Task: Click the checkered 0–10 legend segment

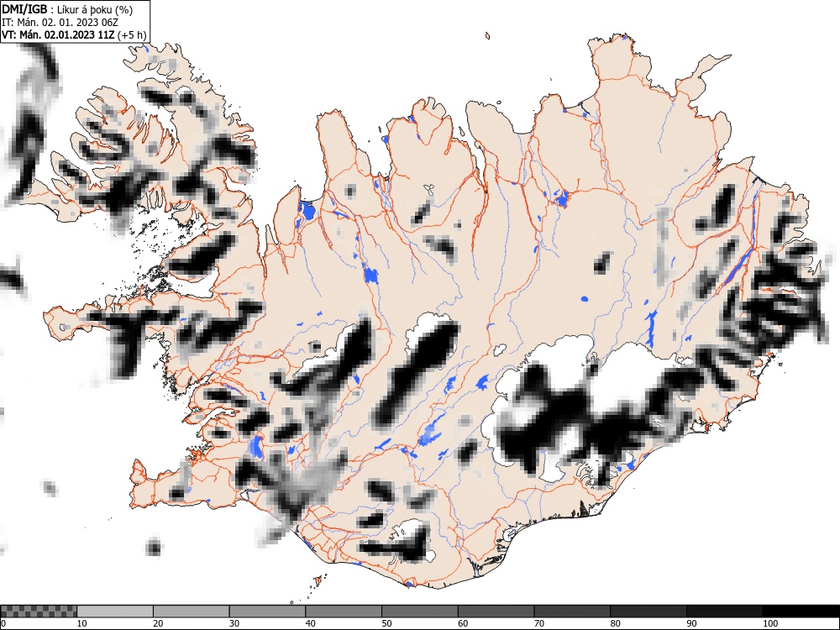Action: pos(39,612)
